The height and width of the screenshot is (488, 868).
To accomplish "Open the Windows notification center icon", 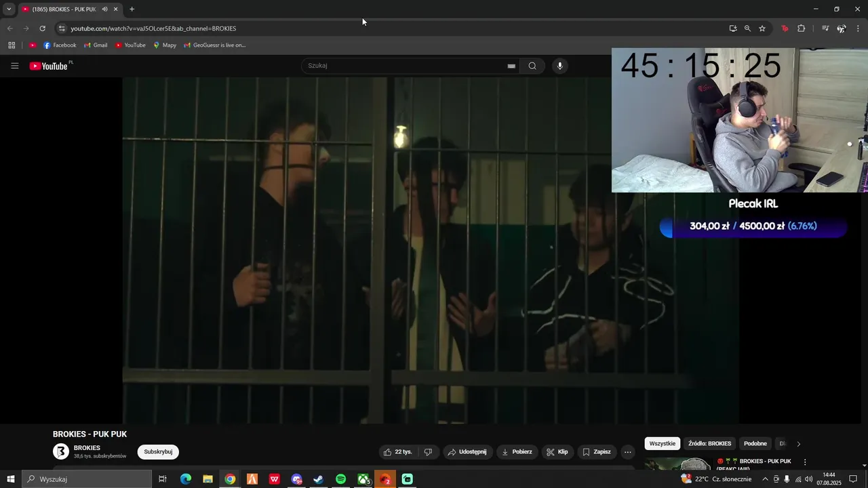I will (853, 479).
